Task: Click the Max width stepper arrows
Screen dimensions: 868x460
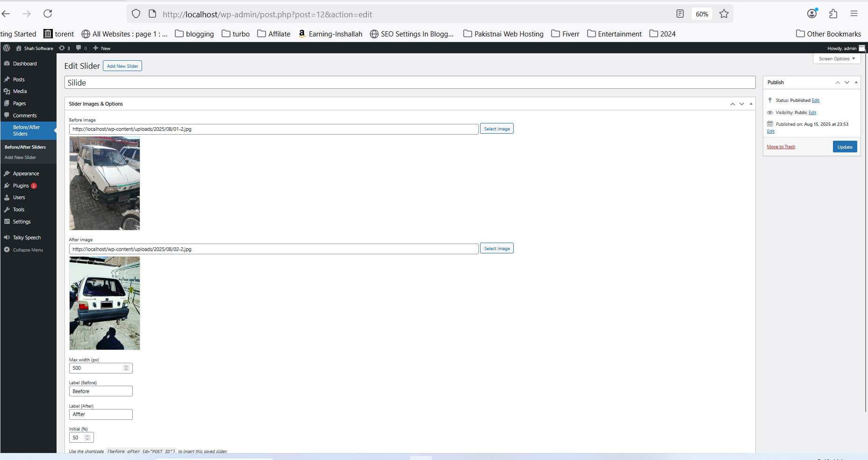Action: pos(126,368)
